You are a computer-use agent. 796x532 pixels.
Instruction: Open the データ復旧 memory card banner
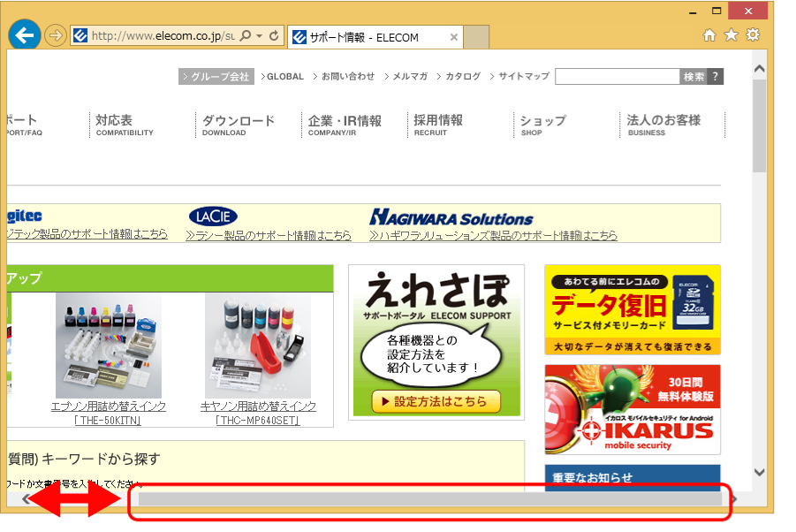pos(633,309)
